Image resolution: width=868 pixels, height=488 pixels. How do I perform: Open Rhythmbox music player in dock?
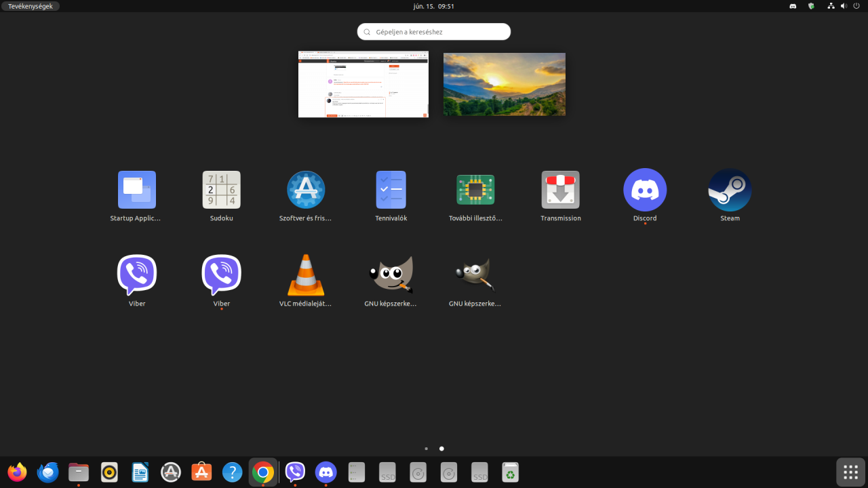(x=109, y=472)
